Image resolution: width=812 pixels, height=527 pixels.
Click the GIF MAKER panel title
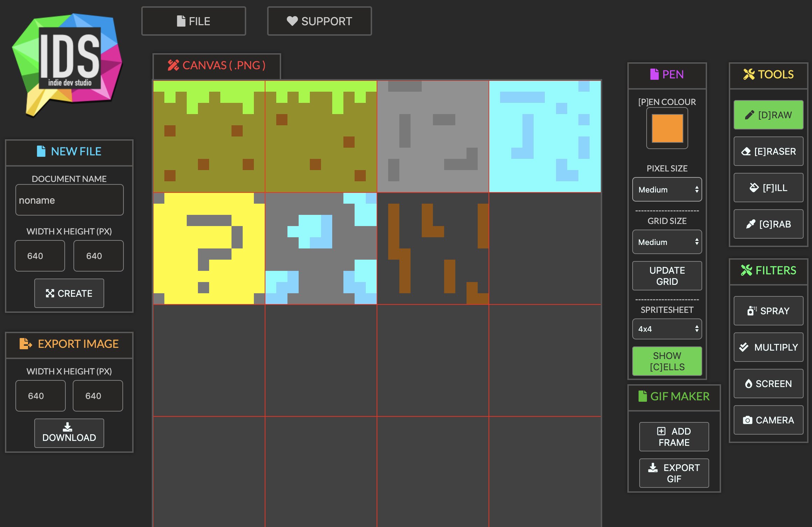click(680, 396)
